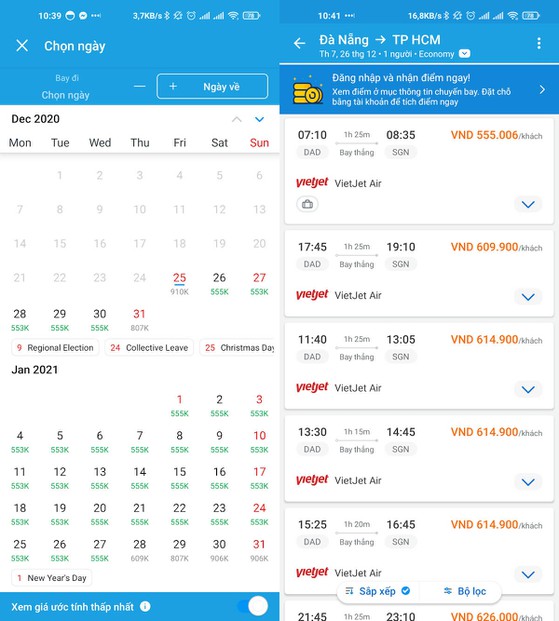The image size is (559, 621).
Task: Select December 26 priced 555K
Action: click(x=219, y=284)
